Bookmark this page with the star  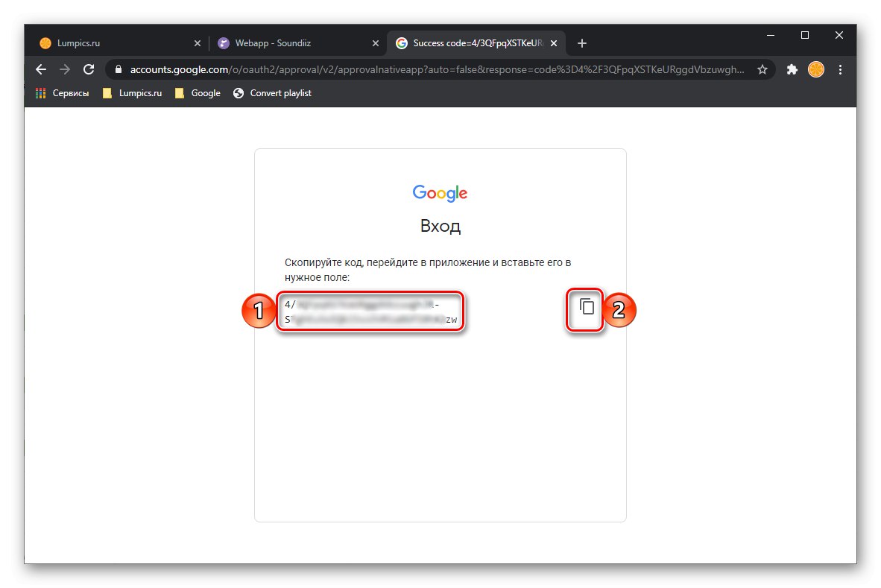(x=762, y=69)
